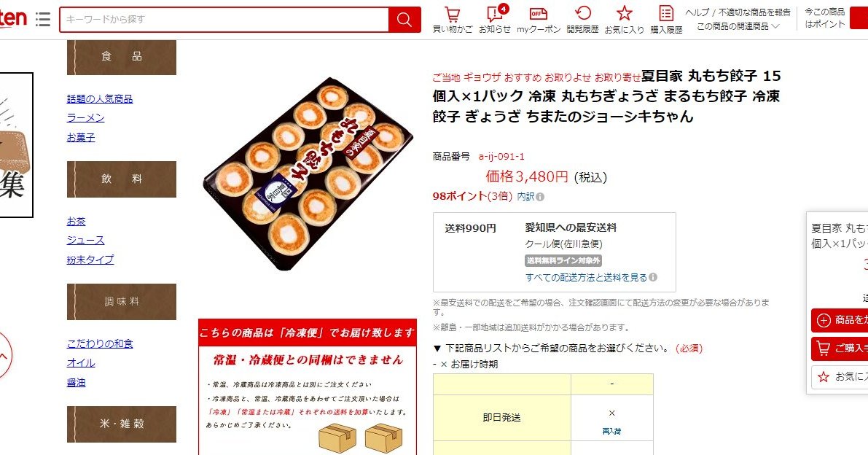The height and width of the screenshot is (455, 868).
Task: Add item via 商品をかごに追加 button
Action: (x=840, y=320)
